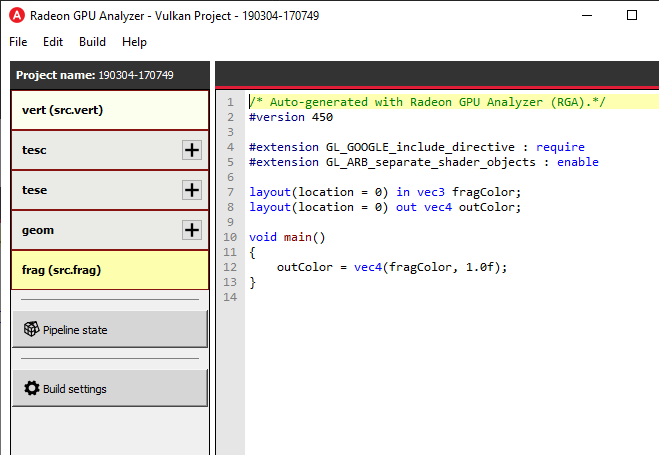Open Build settings button
659x455 pixels.
click(109, 388)
